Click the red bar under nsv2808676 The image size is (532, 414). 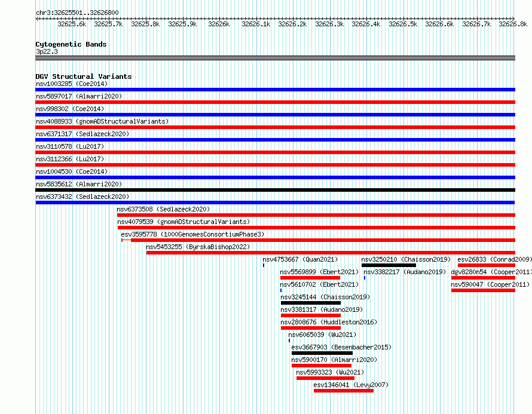tap(311, 328)
